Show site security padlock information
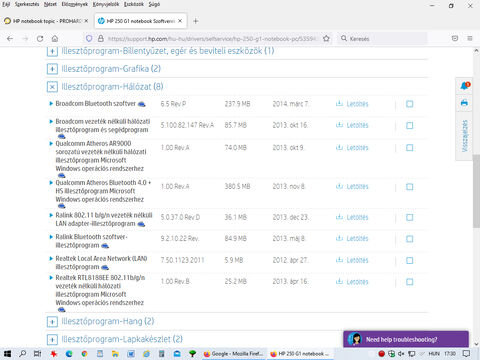 pos(101,39)
